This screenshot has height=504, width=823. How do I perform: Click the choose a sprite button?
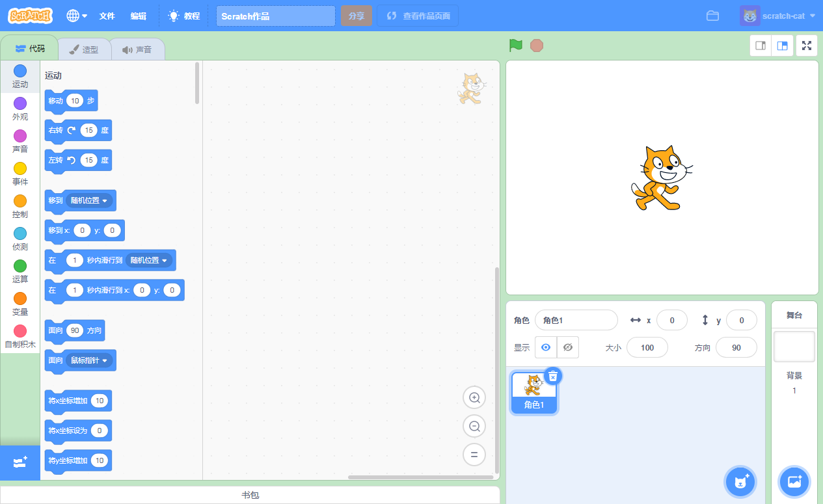740,482
